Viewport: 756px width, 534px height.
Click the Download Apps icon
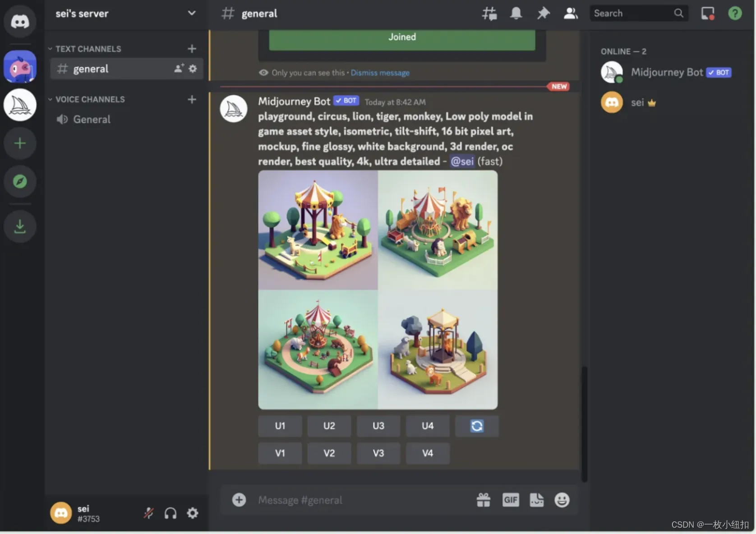tap(20, 226)
